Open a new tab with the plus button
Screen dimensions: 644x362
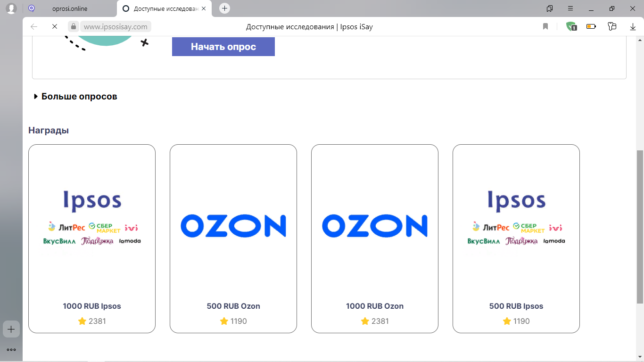[x=225, y=8]
